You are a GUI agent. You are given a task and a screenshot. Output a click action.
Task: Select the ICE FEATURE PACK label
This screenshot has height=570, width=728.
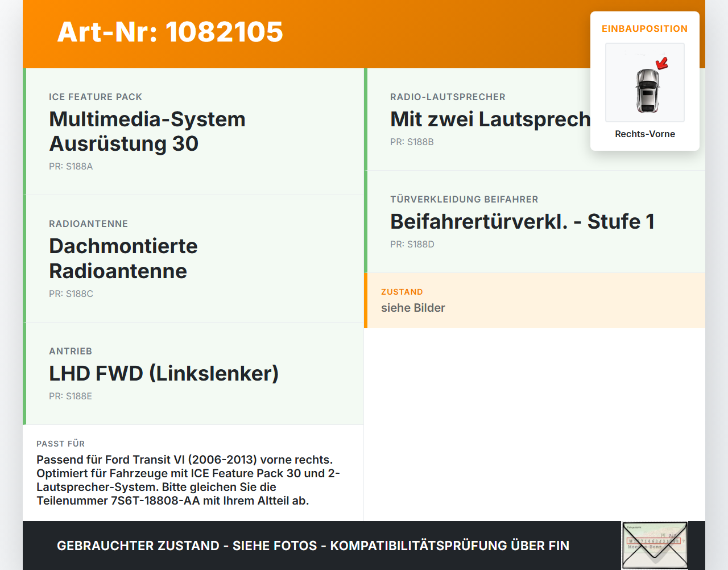[96, 97]
